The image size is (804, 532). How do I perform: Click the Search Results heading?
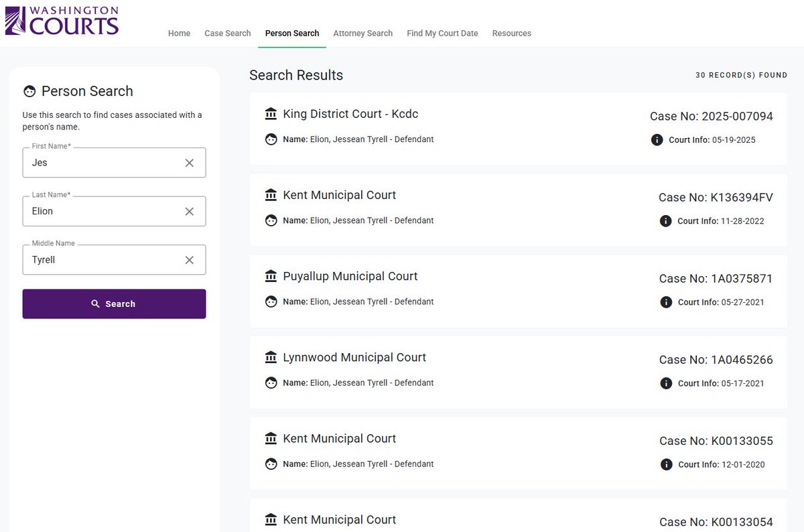pos(296,76)
